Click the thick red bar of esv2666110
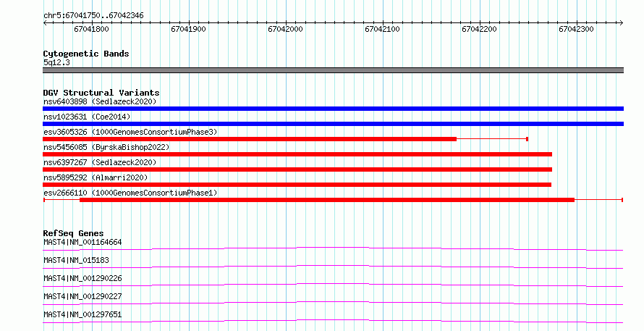 [327, 200]
